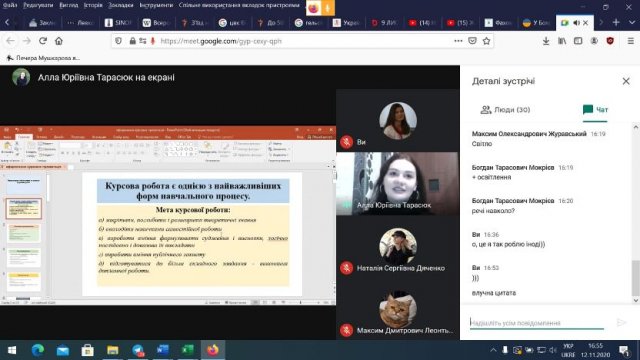Reload the page with the refresh icon
Image resolution: width=640 pixels, height=360 pixels.
(x=43, y=41)
